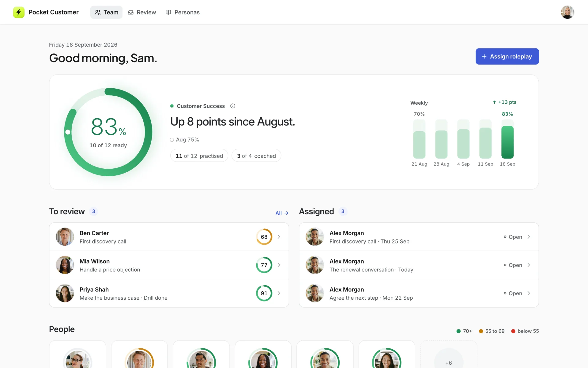Image resolution: width=588 pixels, height=368 pixels.
Task: Click the 4 Sep weekly bar
Action: (x=463, y=139)
